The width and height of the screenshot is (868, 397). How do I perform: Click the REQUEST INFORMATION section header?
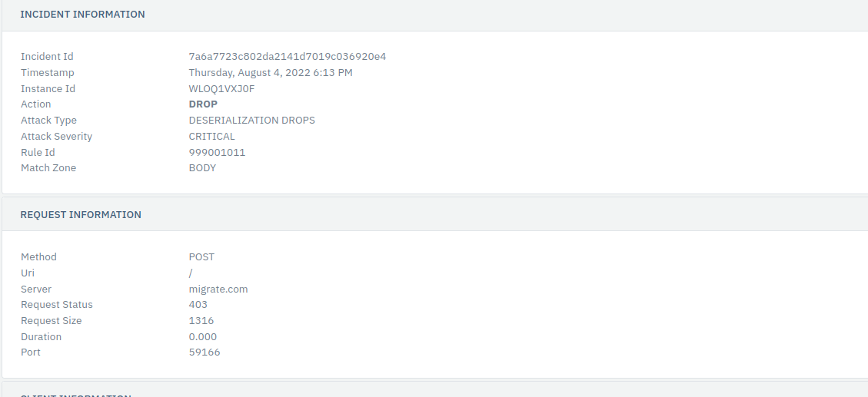point(81,214)
